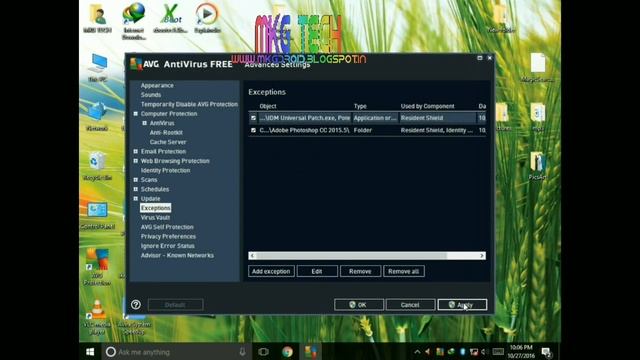Viewport: 640px width, 360px height.
Task: Open Privacy Preferences settings
Action: (168, 236)
